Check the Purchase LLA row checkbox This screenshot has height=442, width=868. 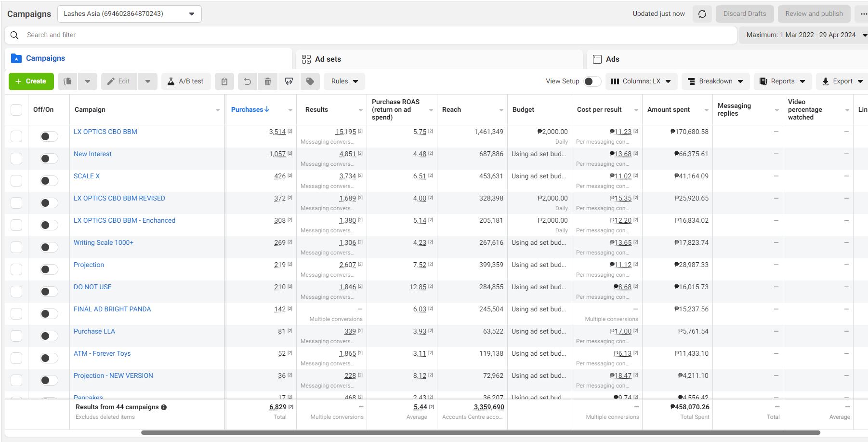(x=16, y=336)
